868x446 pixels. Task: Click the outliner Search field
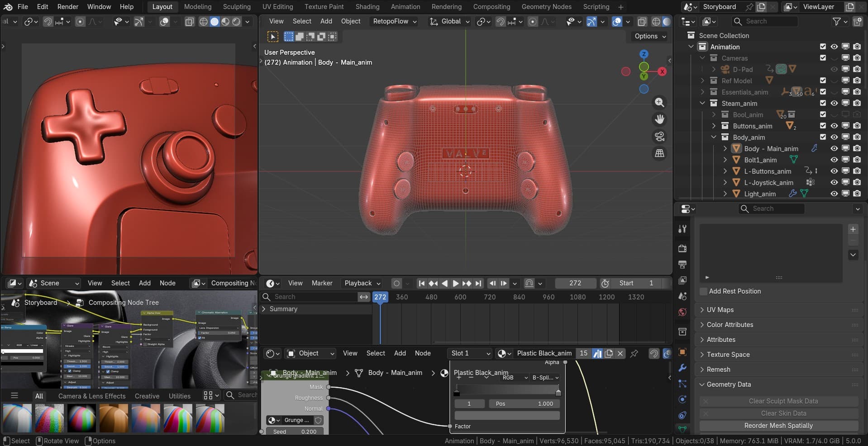(x=764, y=21)
